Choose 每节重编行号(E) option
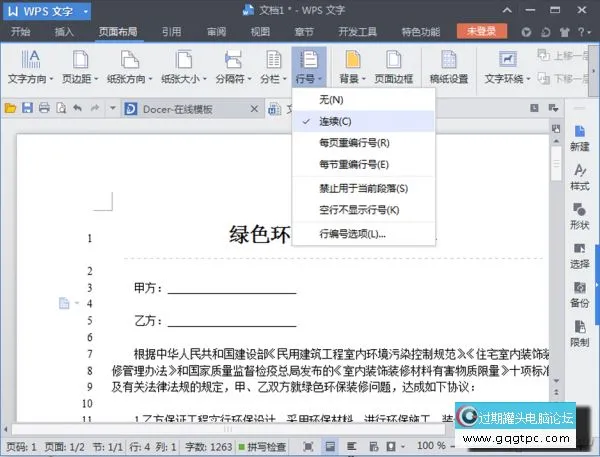This screenshot has height=457, width=600. [x=364, y=165]
